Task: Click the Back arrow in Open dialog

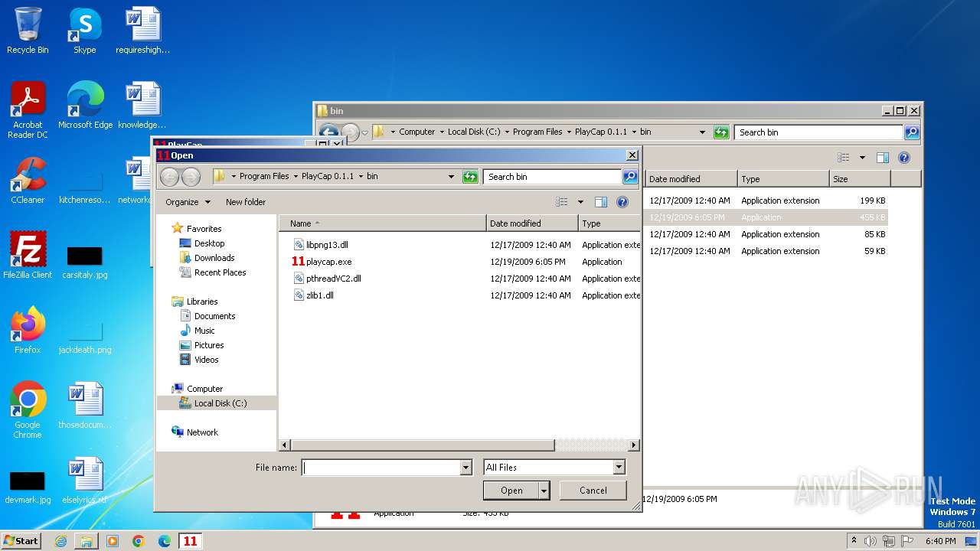Action: pyautogui.click(x=169, y=177)
